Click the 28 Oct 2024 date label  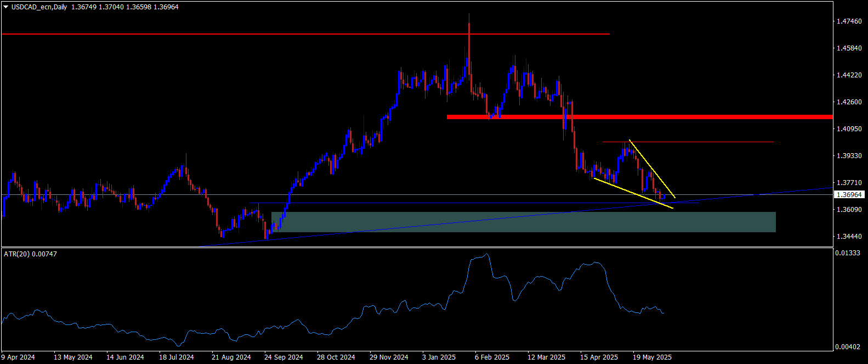pyautogui.click(x=336, y=357)
